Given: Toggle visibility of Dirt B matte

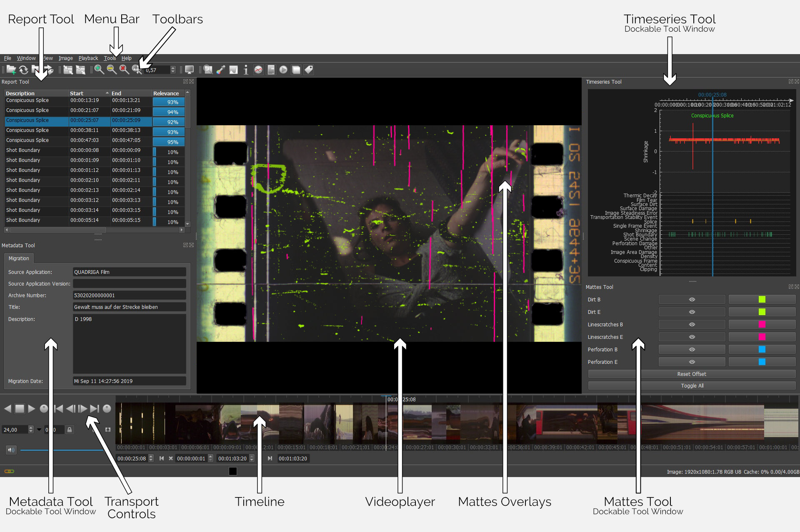Looking at the screenshot, I should coord(691,299).
